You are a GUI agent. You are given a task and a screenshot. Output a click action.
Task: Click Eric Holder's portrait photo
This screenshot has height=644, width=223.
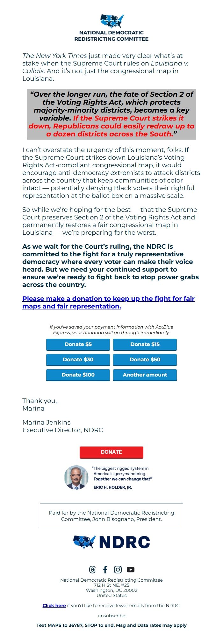click(x=76, y=477)
